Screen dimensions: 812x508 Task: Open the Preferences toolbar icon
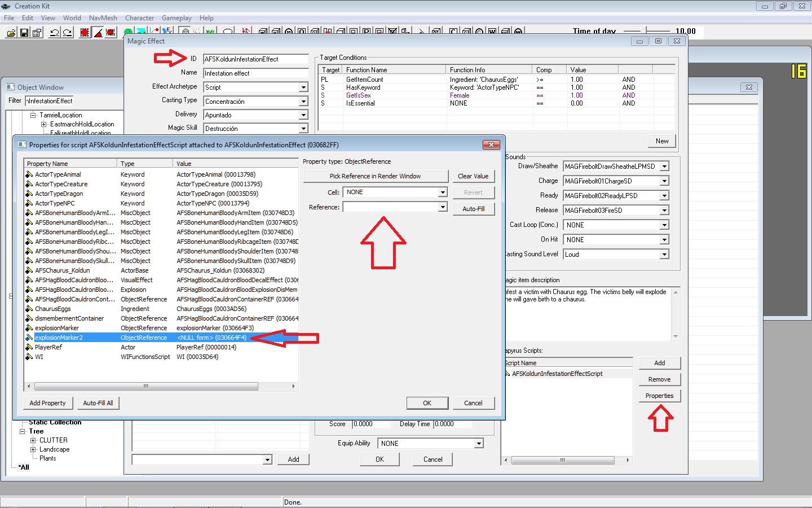(37, 33)
